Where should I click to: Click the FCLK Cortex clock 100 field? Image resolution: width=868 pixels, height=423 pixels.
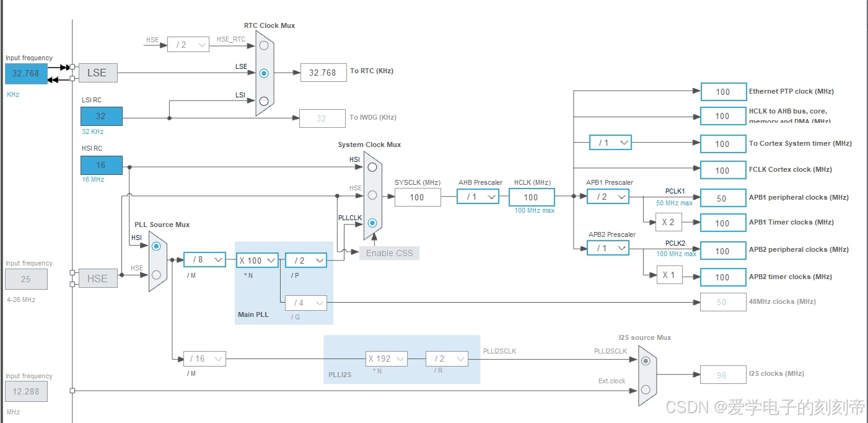(723, 171)
